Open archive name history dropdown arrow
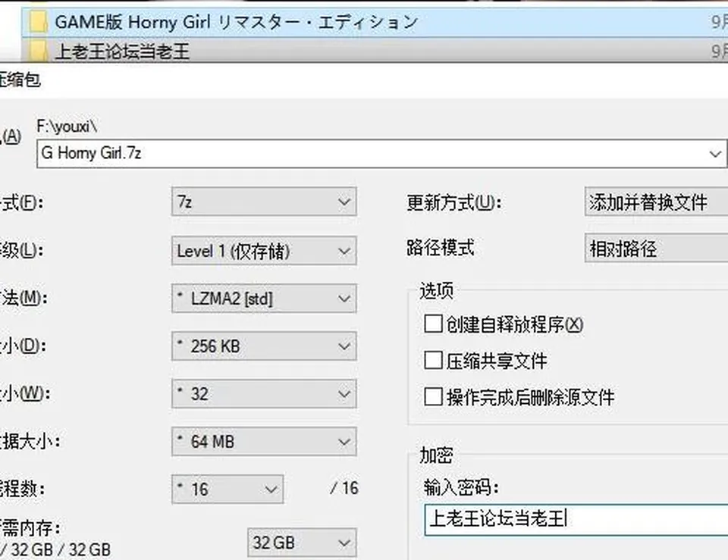 [715, 154]
